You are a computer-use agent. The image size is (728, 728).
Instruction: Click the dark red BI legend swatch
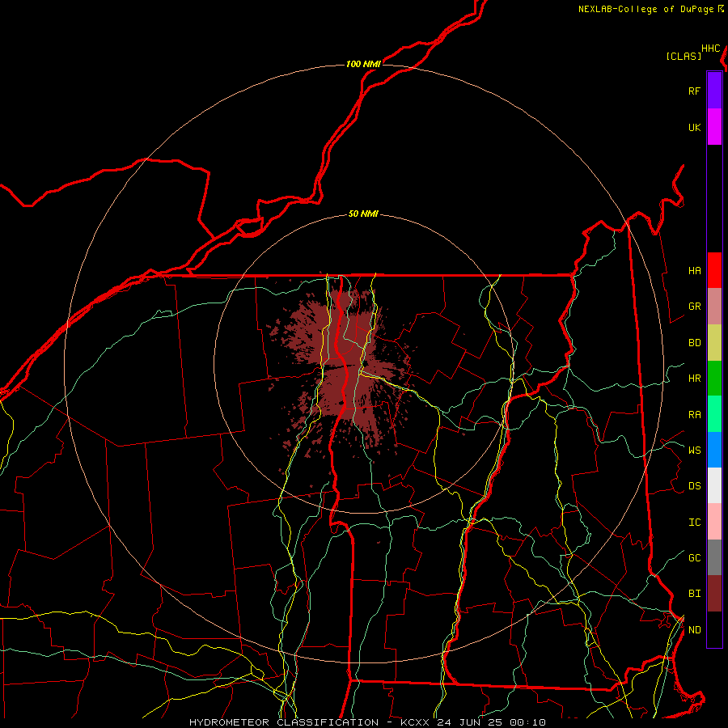[714, 594]
